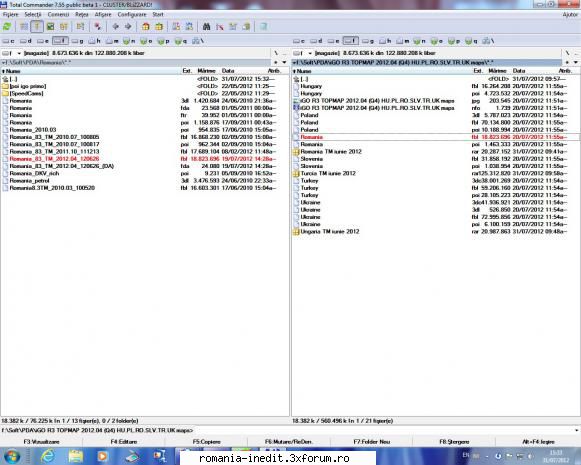The image size is (581, 465).
Task: Open the binoculars search files icon
Action: 206,27
